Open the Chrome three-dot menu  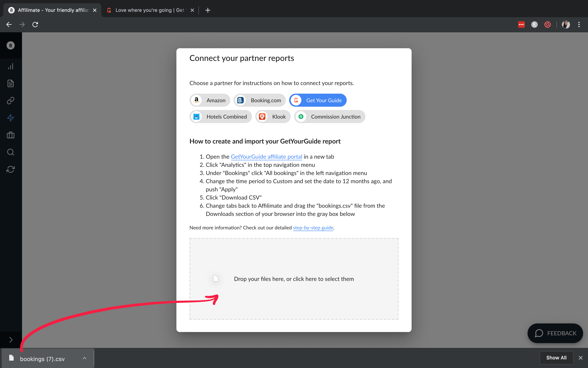[x=579, y=24]
